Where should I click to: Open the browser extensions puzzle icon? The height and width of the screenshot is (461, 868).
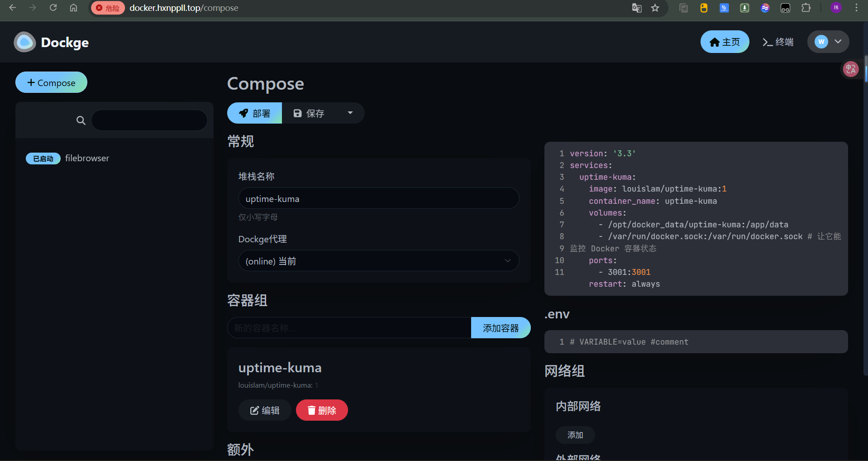point(806,8)
